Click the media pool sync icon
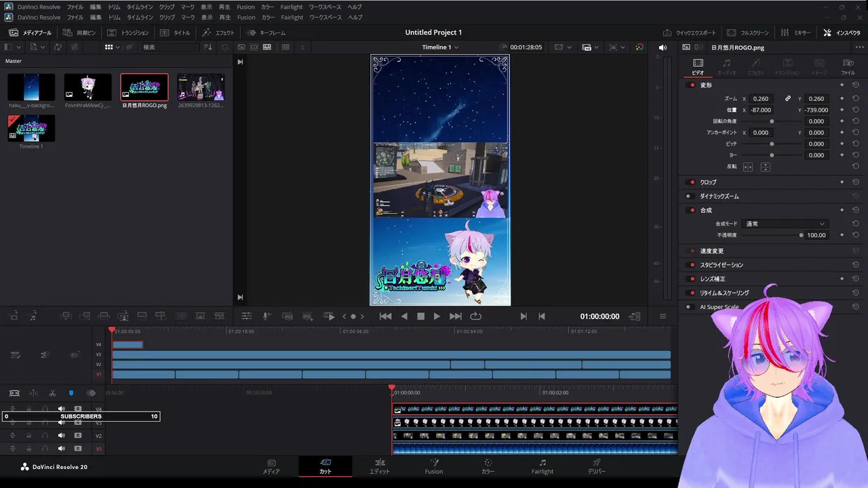 [58, 47]
